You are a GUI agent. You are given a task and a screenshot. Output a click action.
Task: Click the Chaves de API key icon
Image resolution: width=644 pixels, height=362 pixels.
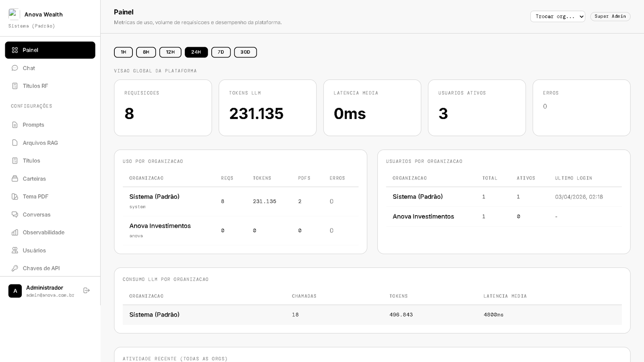(x=15, y=268)
